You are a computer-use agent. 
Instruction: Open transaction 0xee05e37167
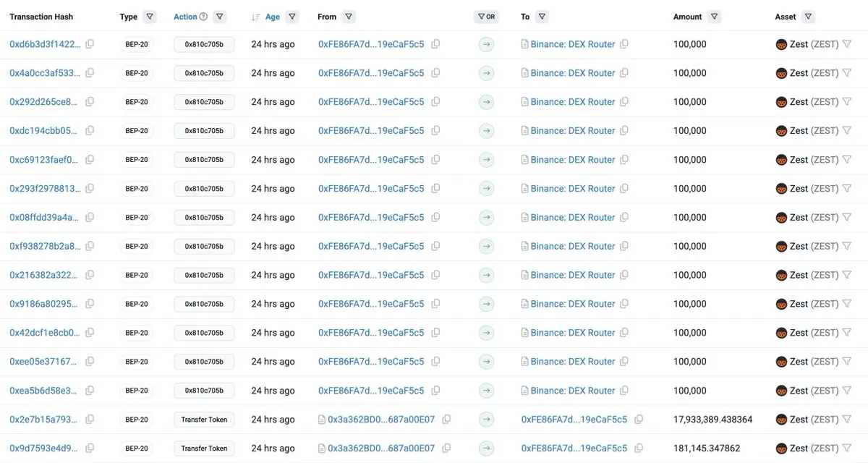(x=43, y=362)
